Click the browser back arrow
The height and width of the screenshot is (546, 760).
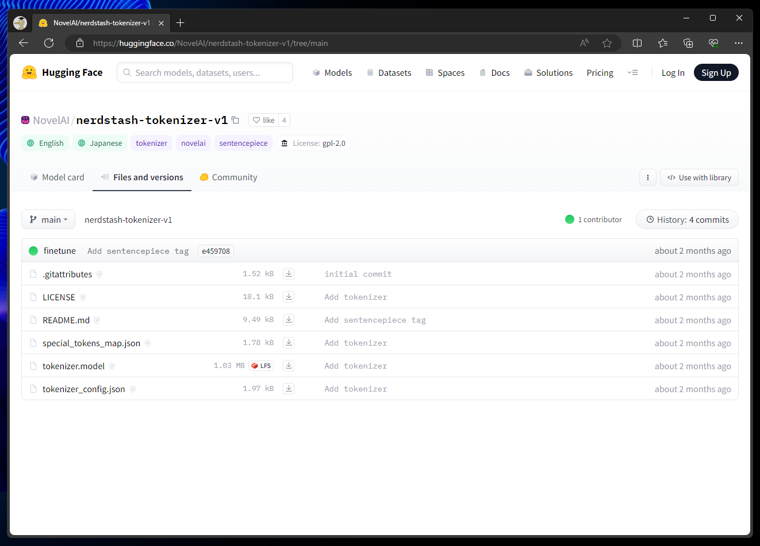(23, 43)
